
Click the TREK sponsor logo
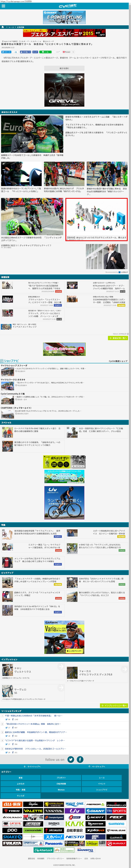pos(12,811)
